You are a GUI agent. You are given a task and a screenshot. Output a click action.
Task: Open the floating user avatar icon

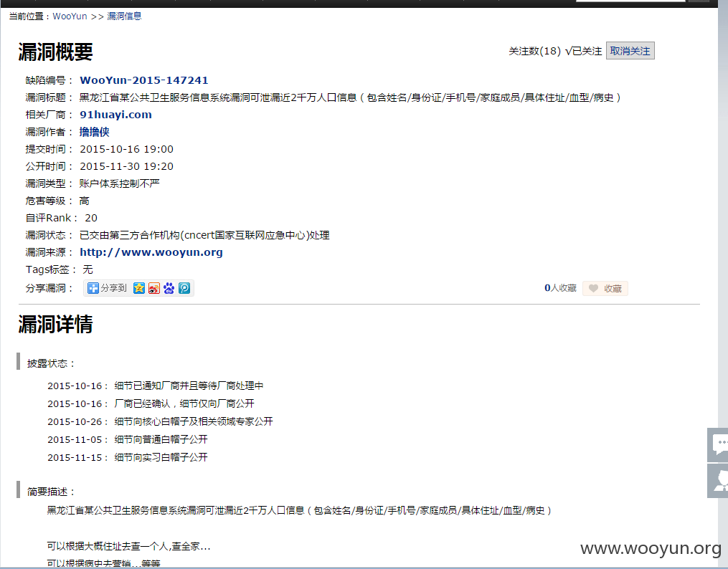pyautogui.click(x=719, y=481)
